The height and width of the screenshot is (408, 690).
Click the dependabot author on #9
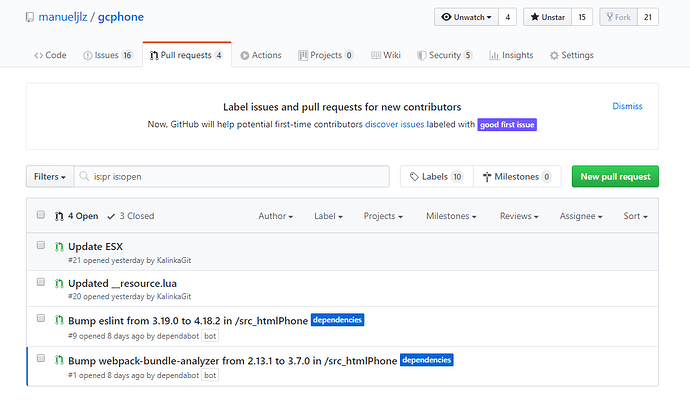click(178, 336)
